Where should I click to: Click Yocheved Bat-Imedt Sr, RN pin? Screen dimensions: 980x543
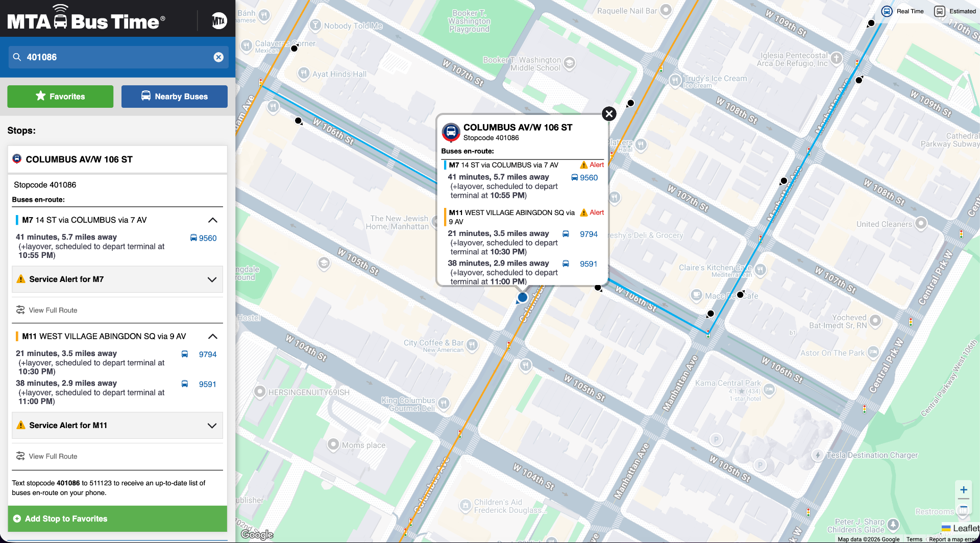pyautogui.click(x=875, y=320)
